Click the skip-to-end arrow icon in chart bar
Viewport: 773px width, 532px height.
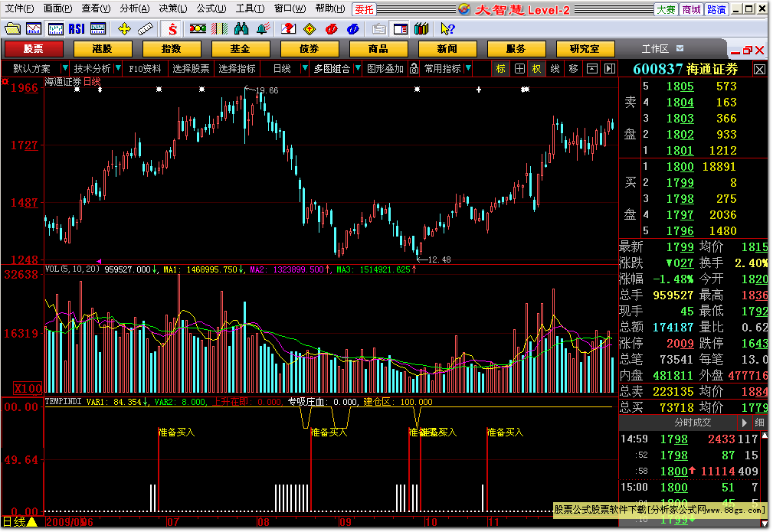[610, 68]
